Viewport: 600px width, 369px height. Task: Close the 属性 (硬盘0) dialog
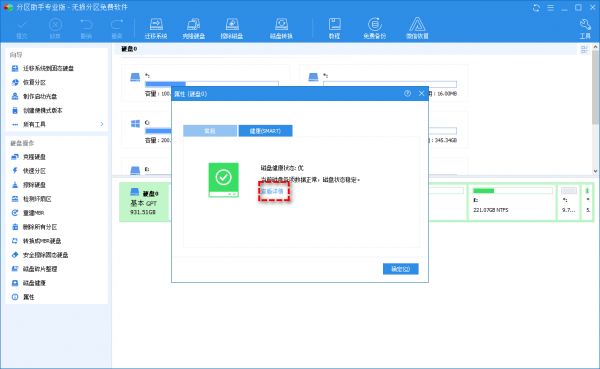pos(422,93)
